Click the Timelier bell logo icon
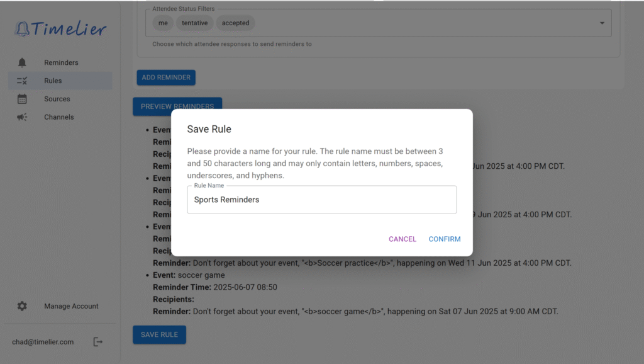The height and width of the screenshot is (364, 644). pyautogui.click(x=22, y=29)
